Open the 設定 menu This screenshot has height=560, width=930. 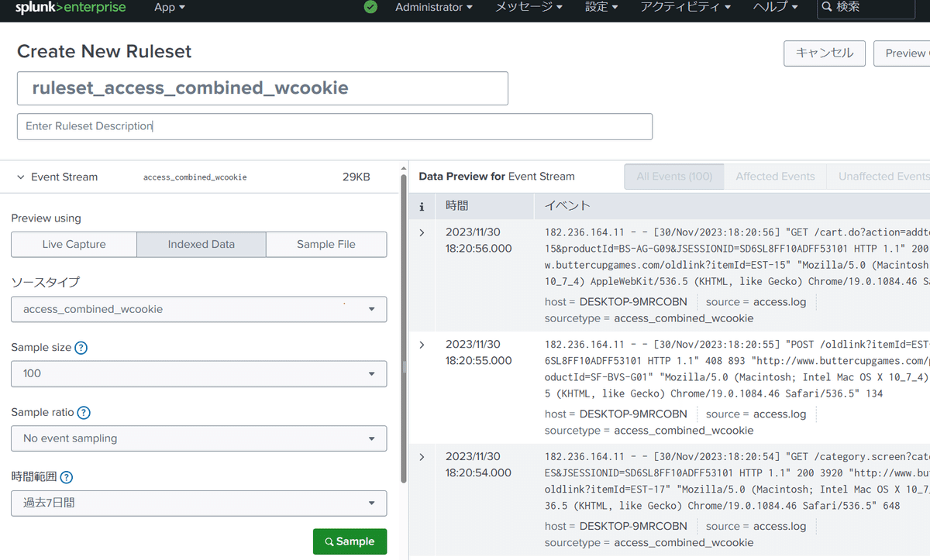601,7
